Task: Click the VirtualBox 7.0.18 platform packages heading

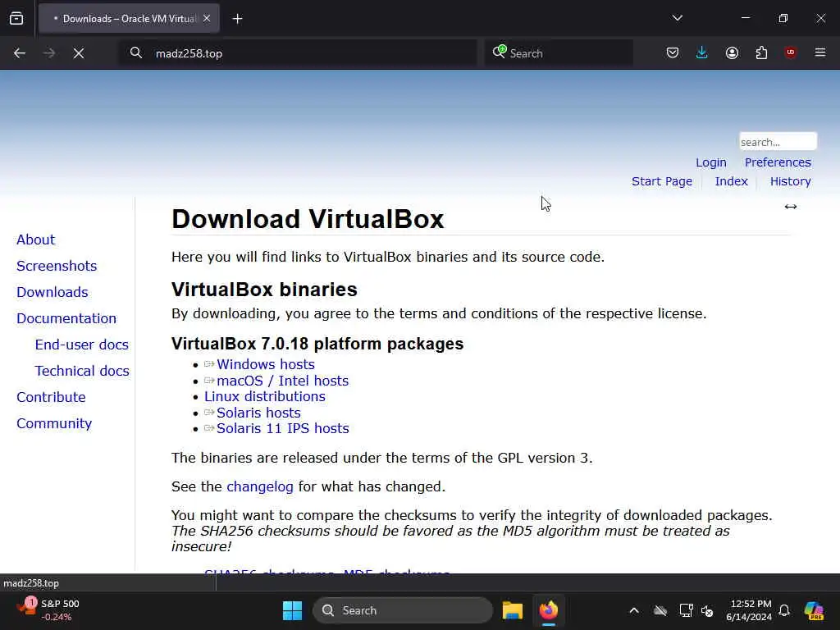Action: point(317,344)
